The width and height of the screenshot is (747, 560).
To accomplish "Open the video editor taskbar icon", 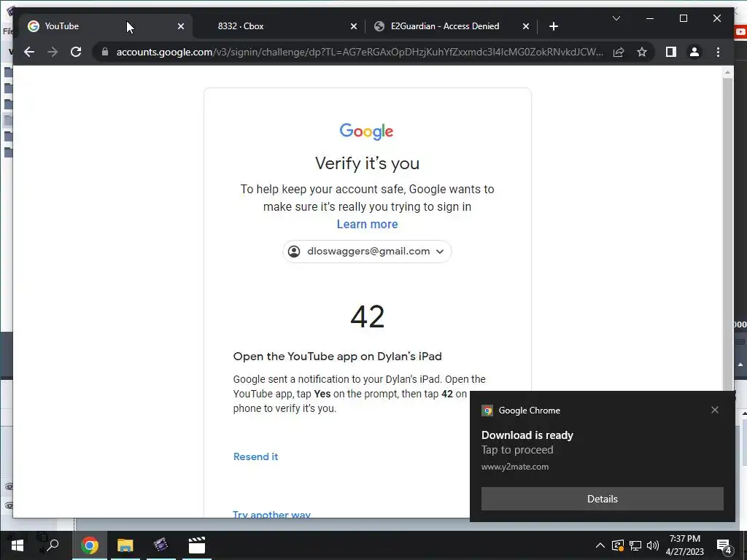I will pyautogui.click(x=161, y=545).
